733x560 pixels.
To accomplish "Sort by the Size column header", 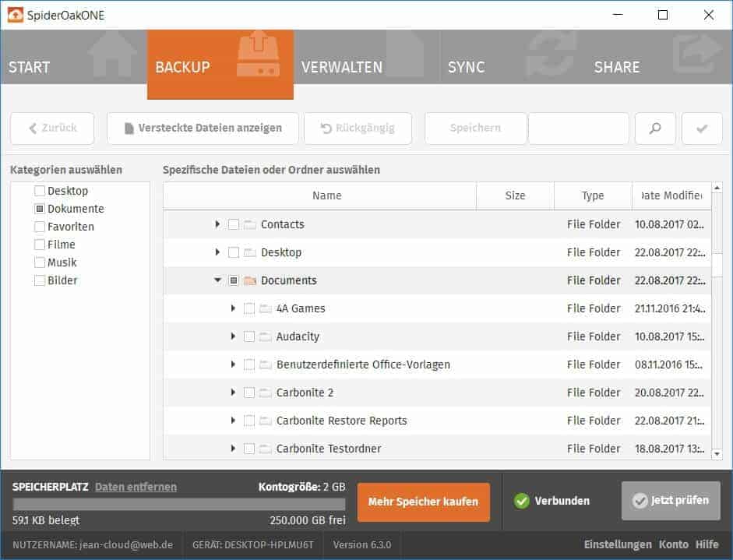I will (515, 195).
